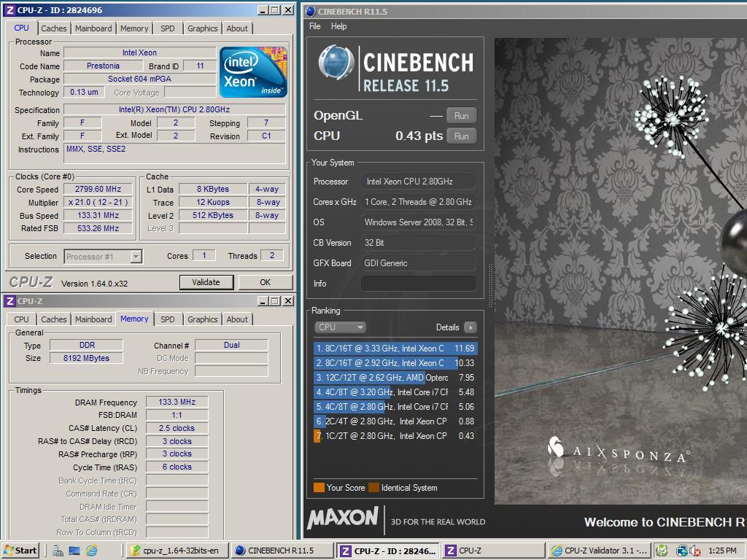Screen dimensions: 747x560
Task: Click the green update tray icon
Action: [x=662, y=551]
